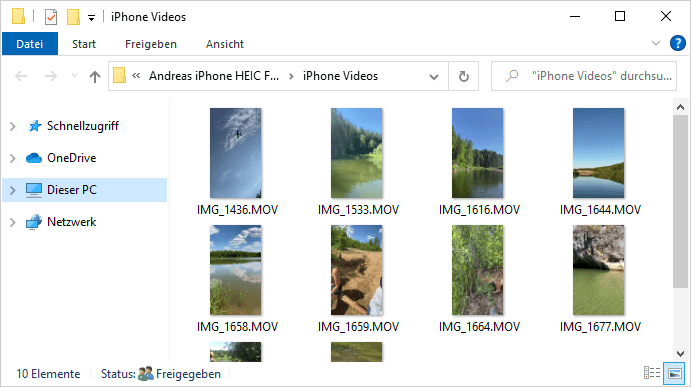Screen dimensions: 691x387
Task: Expand the Schnellzugriff tree node
Action: click(x=12, y=127)
